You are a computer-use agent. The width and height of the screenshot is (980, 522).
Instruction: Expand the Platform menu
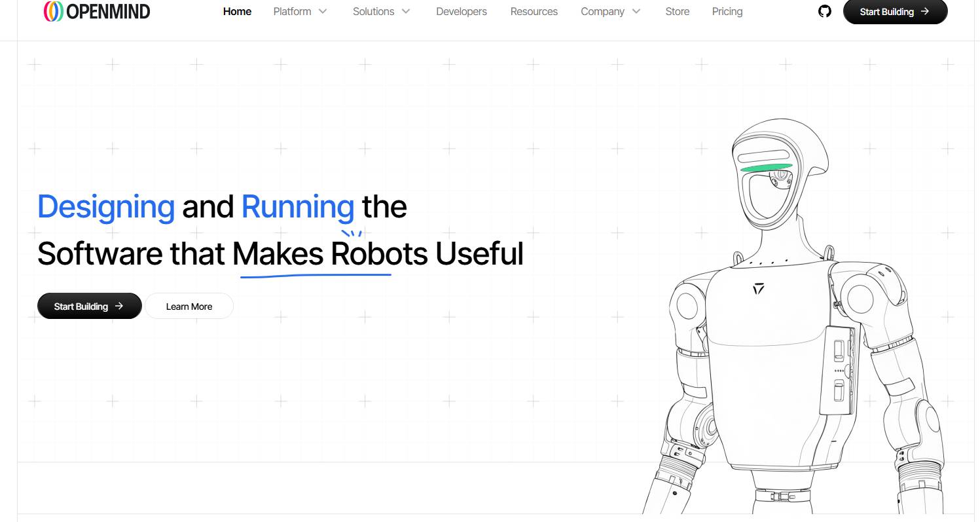click(x=292, y=11)
